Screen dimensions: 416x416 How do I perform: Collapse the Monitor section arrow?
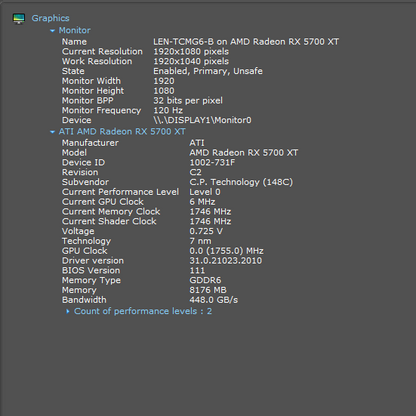pyautogui.click(x=52, y=31)
